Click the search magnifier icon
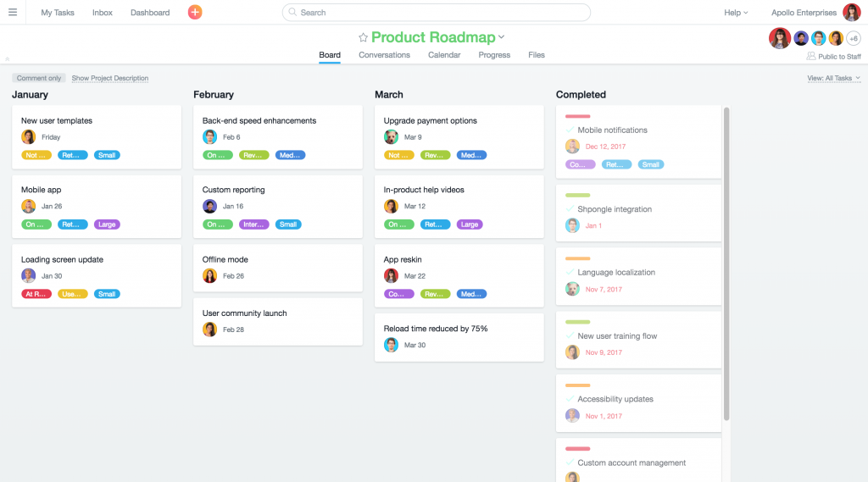Viewport: 868px width, 482px height. click(x=292, y=12)
